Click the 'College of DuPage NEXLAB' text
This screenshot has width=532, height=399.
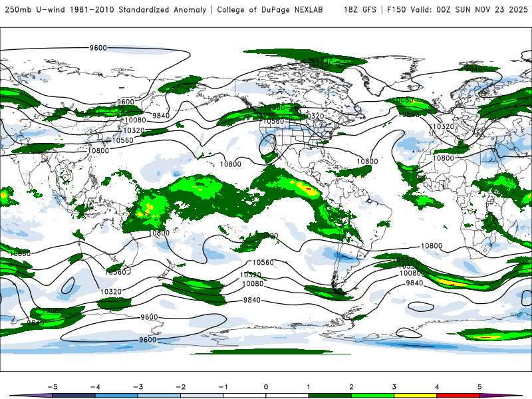(270, 9)
